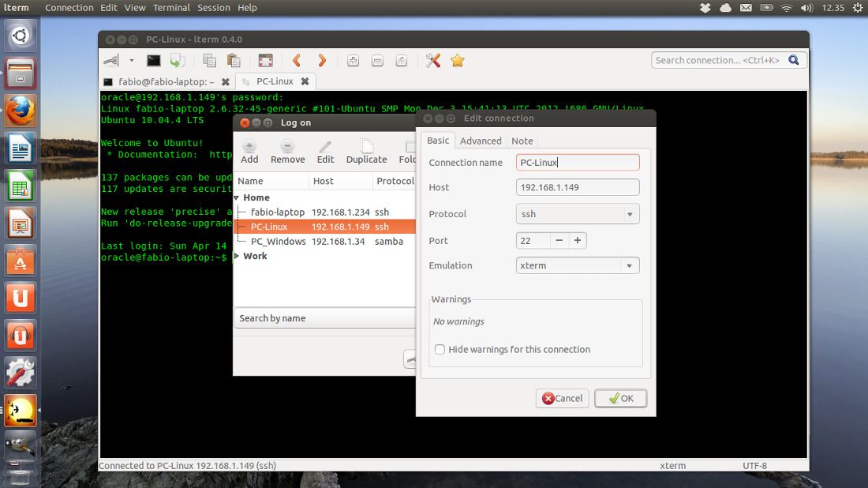Click the Host input field
Screen dimensions: 868x488
pos(578,188)
